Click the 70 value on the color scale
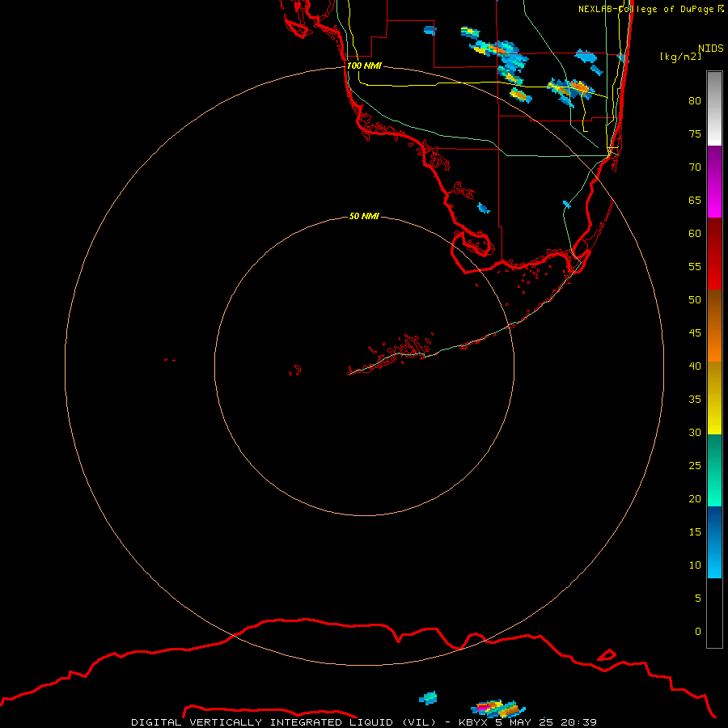 pos(695,167)
